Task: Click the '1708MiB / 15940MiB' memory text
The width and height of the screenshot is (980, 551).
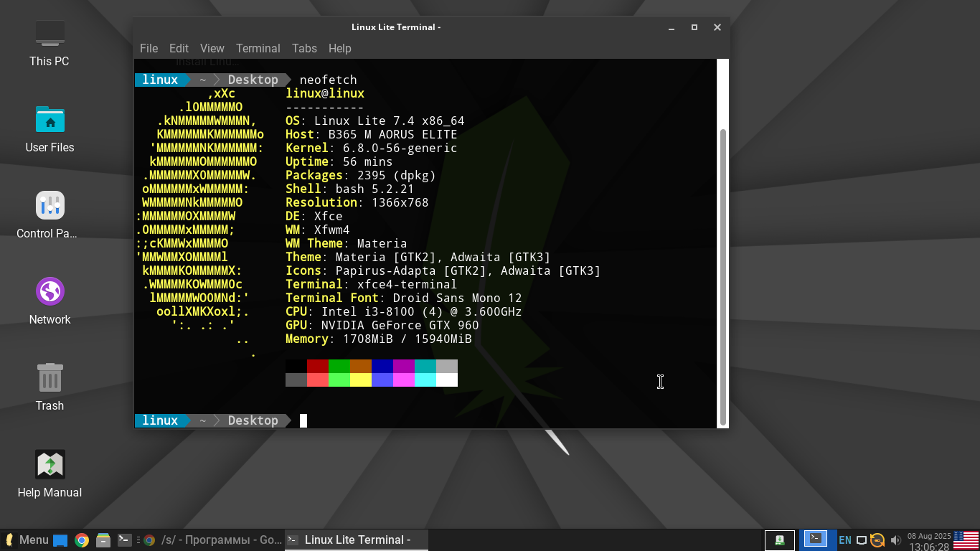Action: pos(407,339)
